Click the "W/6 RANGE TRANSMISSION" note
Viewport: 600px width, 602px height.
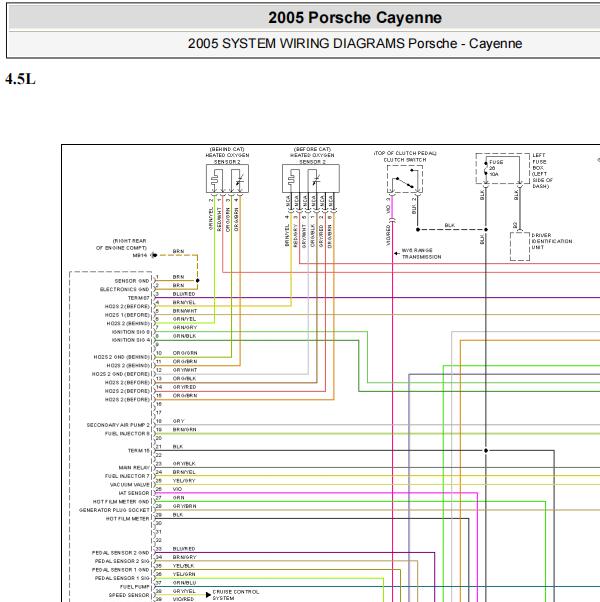coord(421,253)
